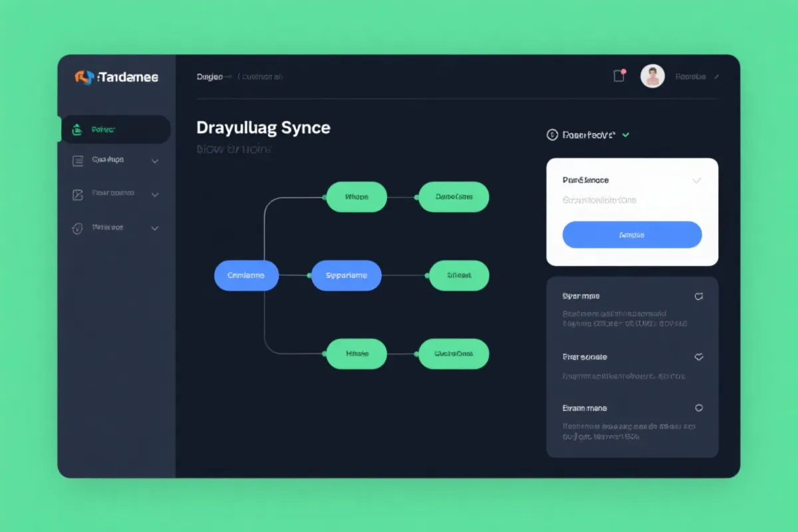Open the dropdown chevron in the white card
This screenshot has width=798, height=532.
(696, 180)
